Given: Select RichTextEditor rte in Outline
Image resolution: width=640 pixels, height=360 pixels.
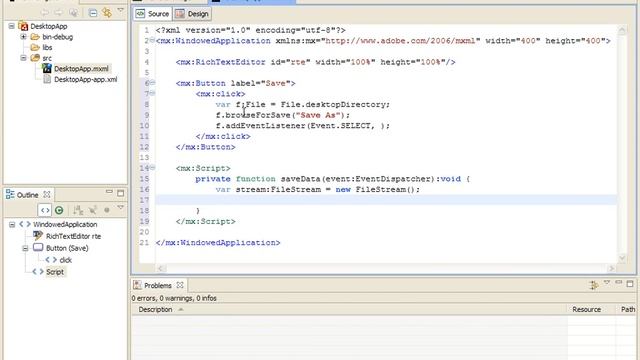Looking at the screenshot, I should tap(73, 236).
